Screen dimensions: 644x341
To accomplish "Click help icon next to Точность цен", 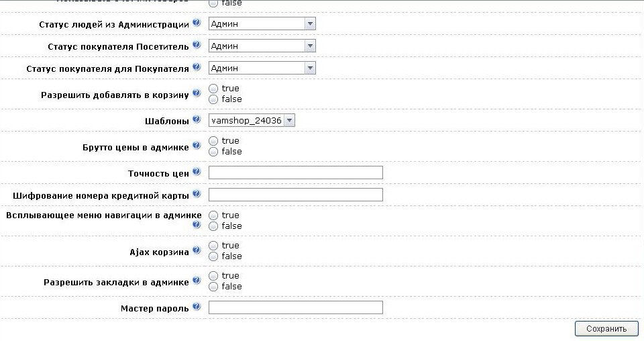I will point(197,172).
